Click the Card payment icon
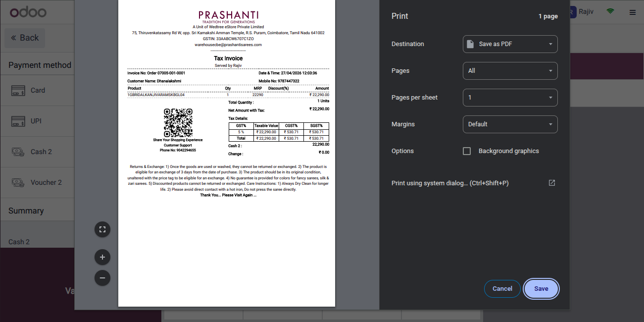The height and width of the screenshot is (322, 644). [x=19, y=91]
